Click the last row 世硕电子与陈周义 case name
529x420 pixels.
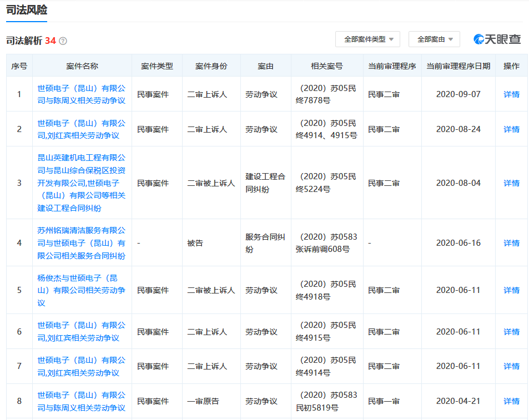pos(82,401)
